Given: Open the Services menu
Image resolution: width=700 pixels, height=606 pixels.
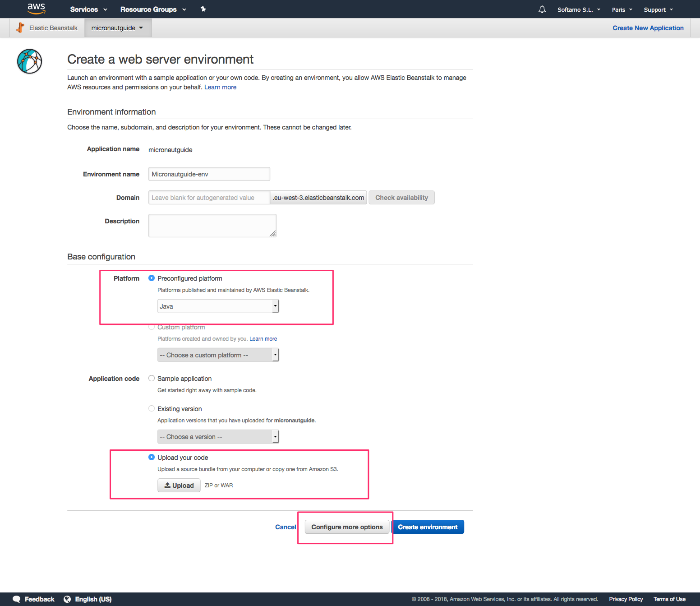Looking at the screenshot, I should tap(88, 9).
